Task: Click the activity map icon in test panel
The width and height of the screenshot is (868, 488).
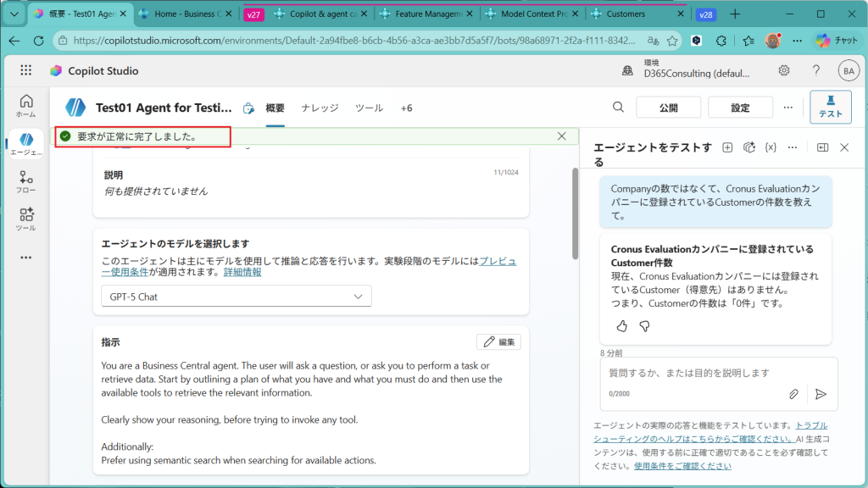Action: (748, 147)
